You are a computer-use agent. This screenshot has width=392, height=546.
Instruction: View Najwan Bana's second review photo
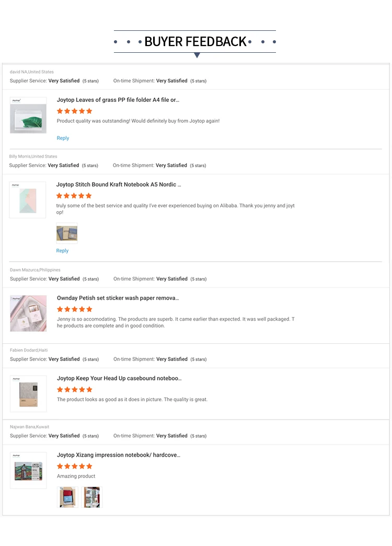click(x=92, y=497)
